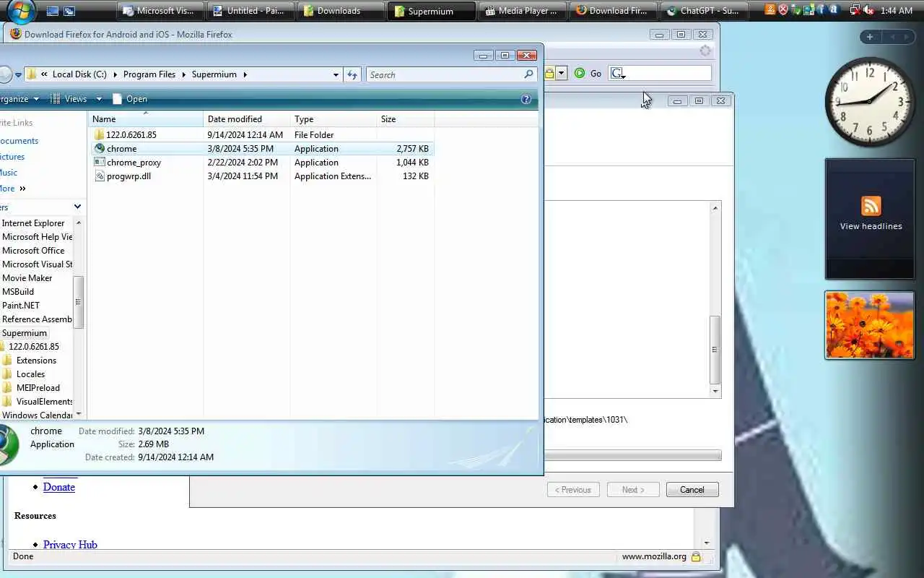The width and height of the screenshot is (924, 578).
Task: Click the installer progress bar
Action: [x=633, y=455]
